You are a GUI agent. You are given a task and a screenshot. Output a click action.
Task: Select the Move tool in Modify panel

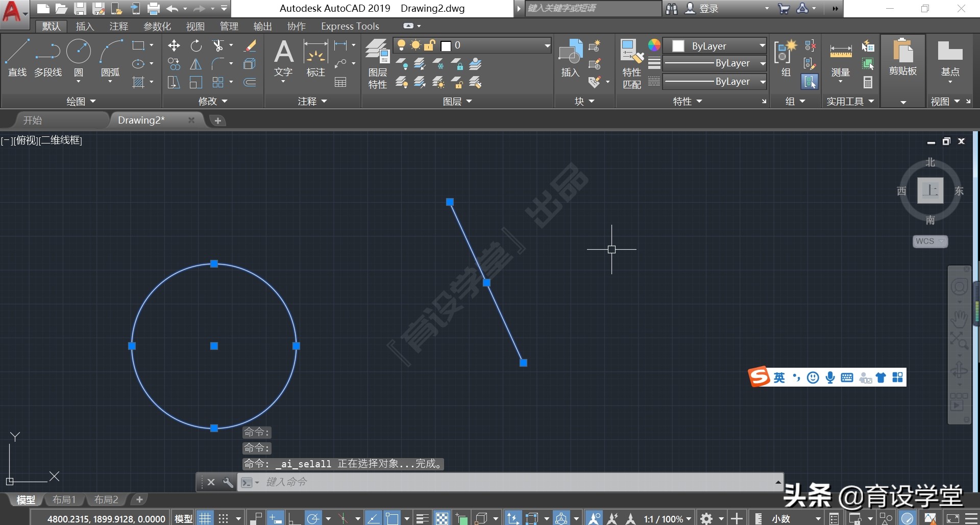[x=174, y=46]
